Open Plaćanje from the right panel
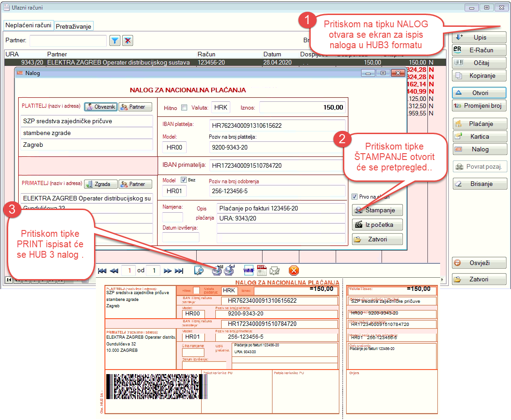 (x=479, y=124)
